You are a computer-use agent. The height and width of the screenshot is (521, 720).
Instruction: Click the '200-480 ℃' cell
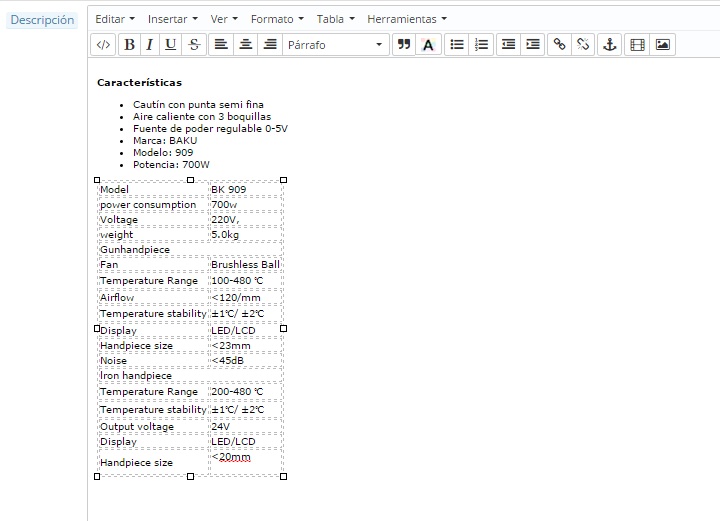246,392
